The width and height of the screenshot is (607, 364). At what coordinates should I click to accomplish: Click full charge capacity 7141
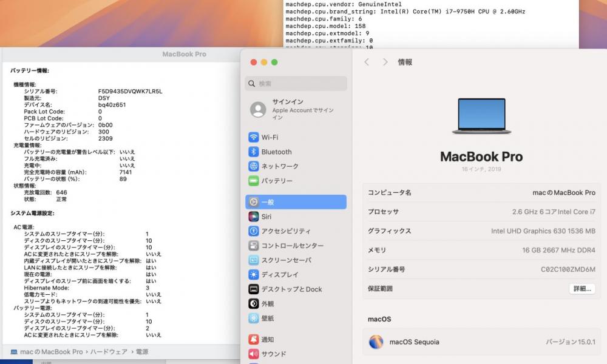pyautogui.click(x=126, y=172)
